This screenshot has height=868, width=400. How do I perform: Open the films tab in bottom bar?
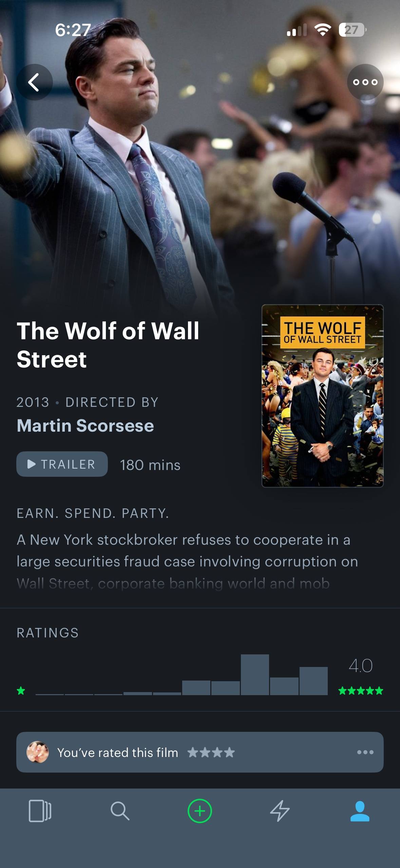coord(40,811)
